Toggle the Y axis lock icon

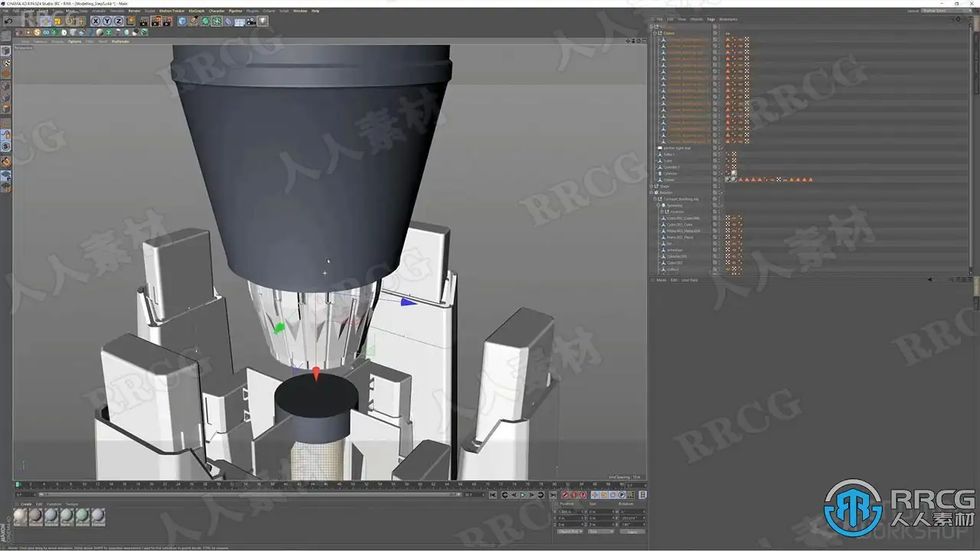107,21
